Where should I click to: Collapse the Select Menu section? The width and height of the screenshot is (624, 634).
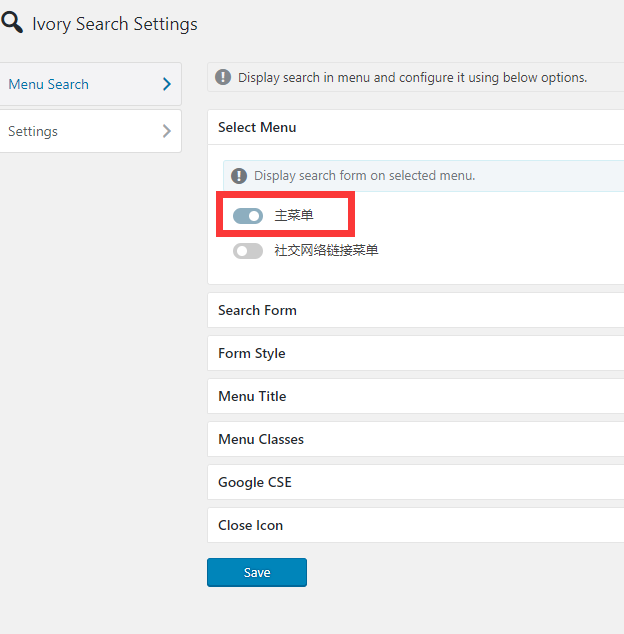tap(416, 127)
